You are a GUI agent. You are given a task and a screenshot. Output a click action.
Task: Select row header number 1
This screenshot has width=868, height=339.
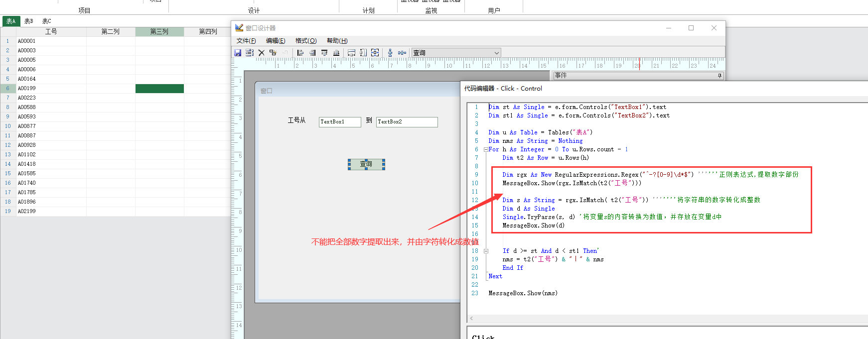7,41
